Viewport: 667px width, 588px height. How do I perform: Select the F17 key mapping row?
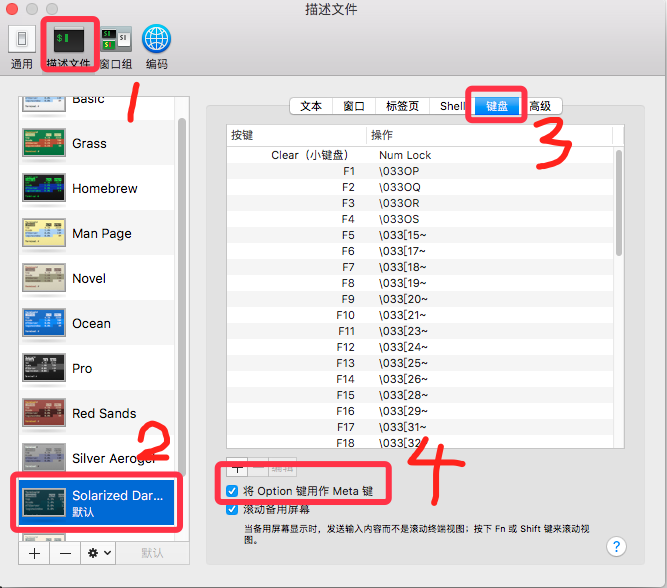point(420,427)
